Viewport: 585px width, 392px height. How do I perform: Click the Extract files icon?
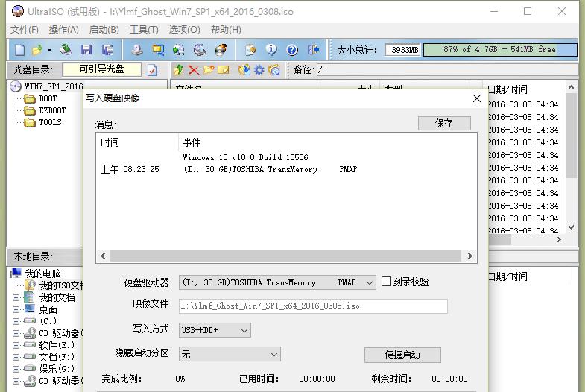pyautogui.click(x=244, y=70)
